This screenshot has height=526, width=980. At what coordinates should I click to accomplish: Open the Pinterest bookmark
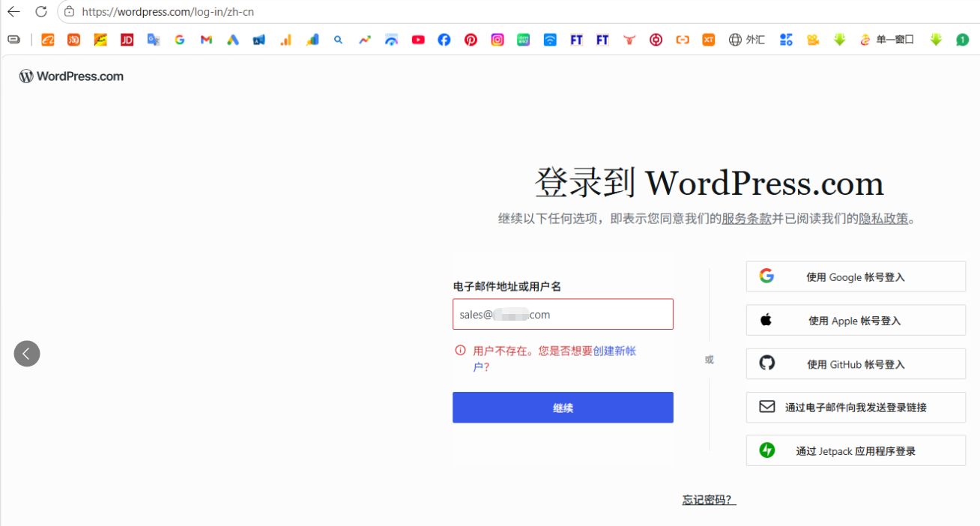[x=471, y=40]
